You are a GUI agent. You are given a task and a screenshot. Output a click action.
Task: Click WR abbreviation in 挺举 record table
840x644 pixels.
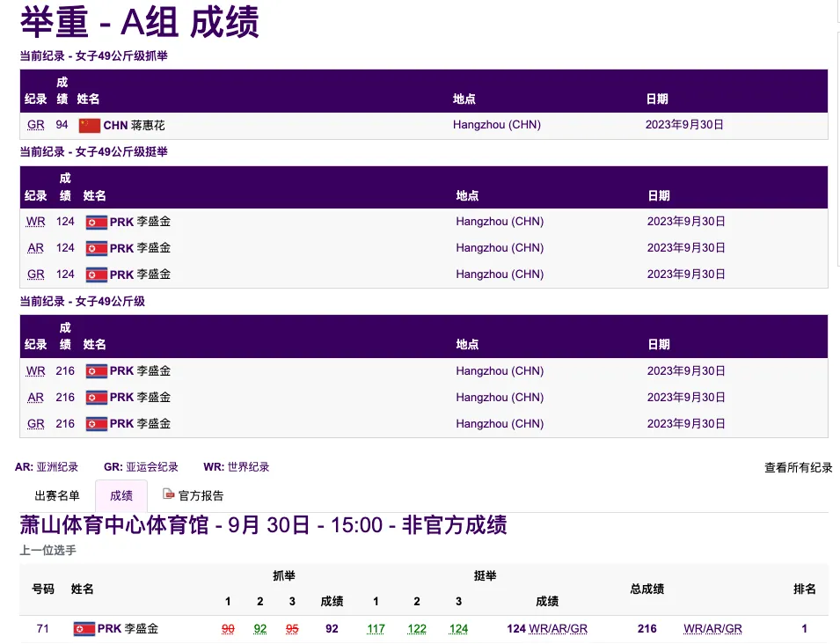[36, 222]
